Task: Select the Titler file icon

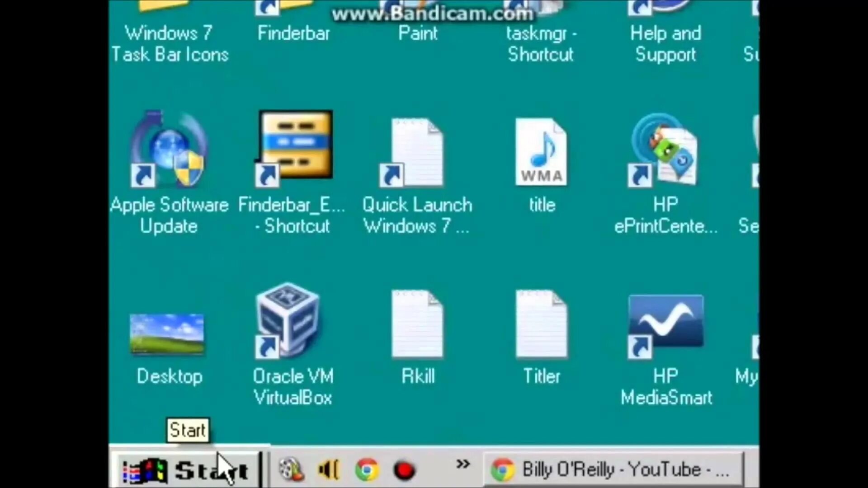Action: pos(541,324)
